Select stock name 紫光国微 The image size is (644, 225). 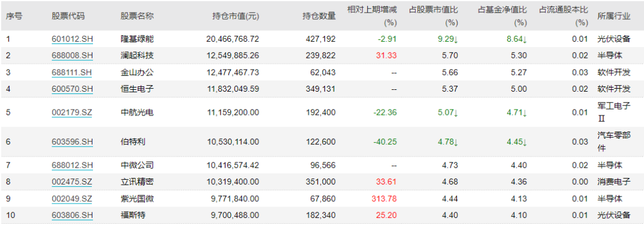tap(137, 198)
